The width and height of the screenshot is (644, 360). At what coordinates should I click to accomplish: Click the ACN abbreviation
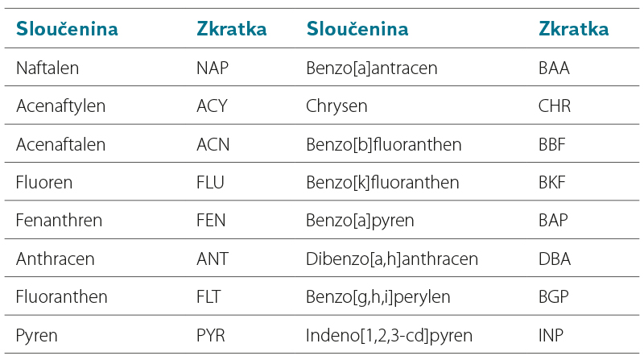pyautogui.click(x=213, y=144)
